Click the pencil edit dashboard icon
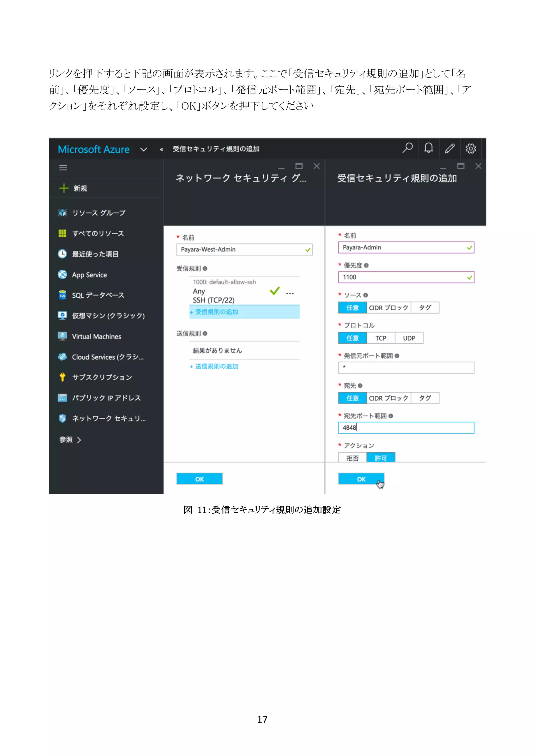 (450, 148)
